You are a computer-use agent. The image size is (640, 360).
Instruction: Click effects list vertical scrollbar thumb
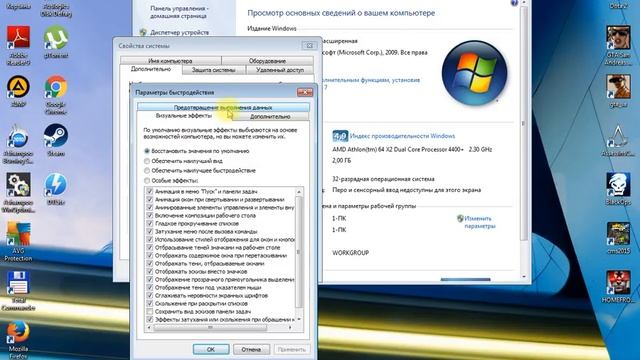pos(299,251)
